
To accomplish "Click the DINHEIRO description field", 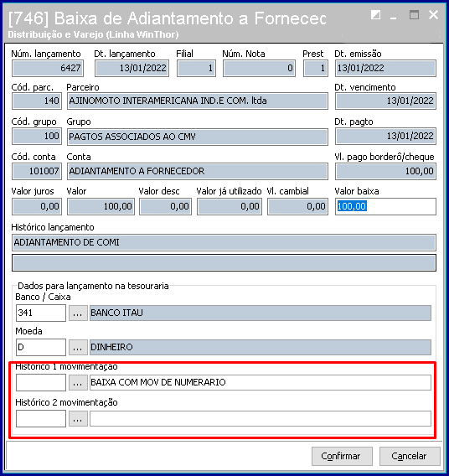I will pos(261,347).
